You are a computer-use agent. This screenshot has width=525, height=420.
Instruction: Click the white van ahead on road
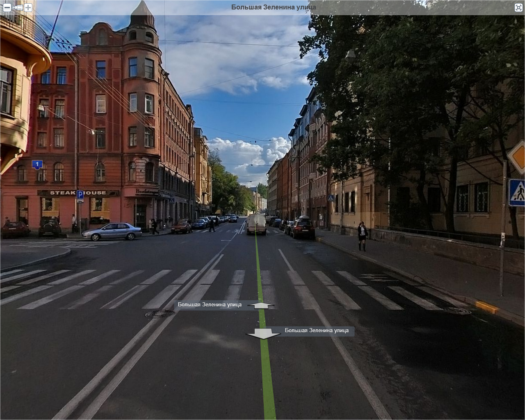(x=257, y=224)
